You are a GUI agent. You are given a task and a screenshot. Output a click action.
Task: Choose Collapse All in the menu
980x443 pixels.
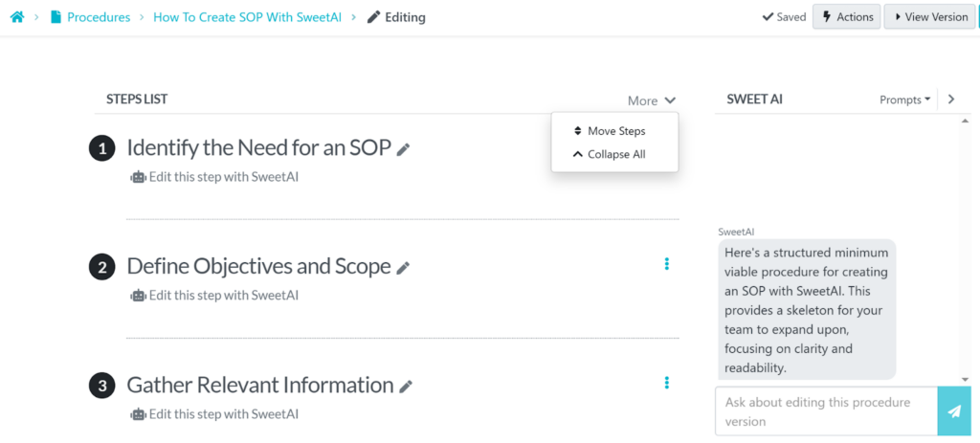615,154
